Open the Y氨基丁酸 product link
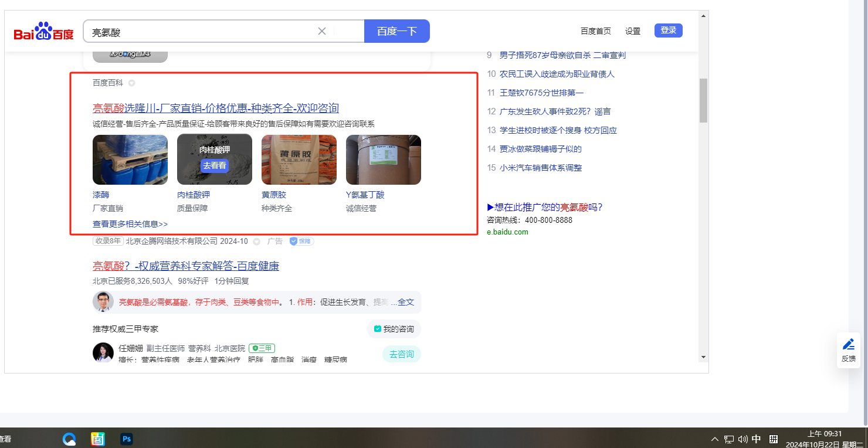This screenshot has width=868, height=448. 365,195
